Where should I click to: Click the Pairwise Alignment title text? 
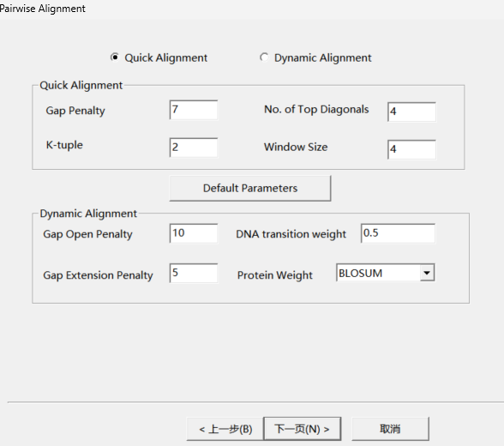[x=43, y=9]
